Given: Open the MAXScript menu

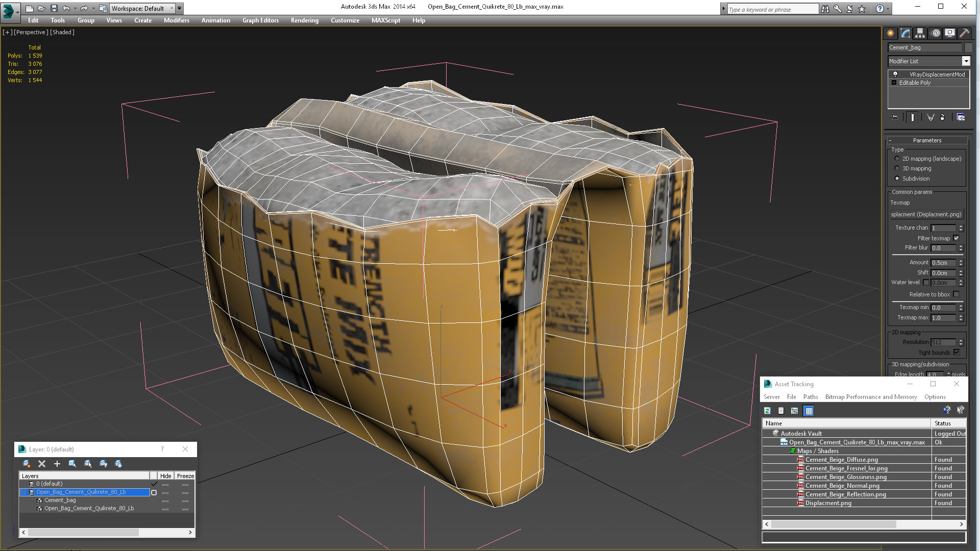Looking at the screenshot, I should 385,20.
